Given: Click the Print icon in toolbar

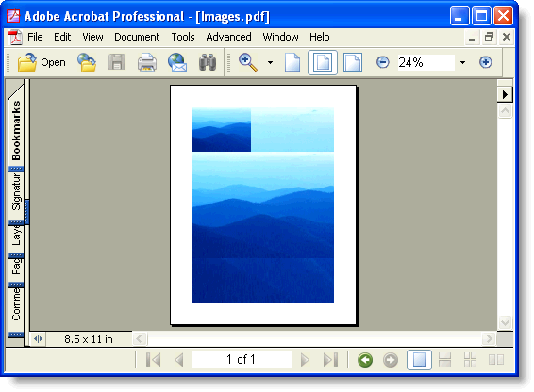Looking at the screenshot, I should click(x=147, y=62).
